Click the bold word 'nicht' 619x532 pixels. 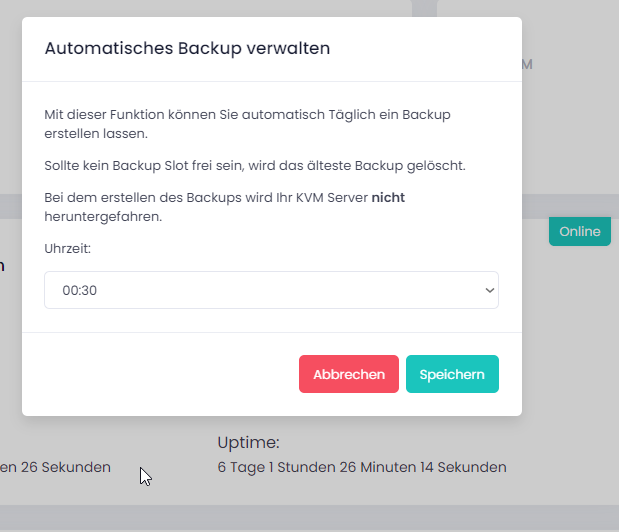click(388, 198)
